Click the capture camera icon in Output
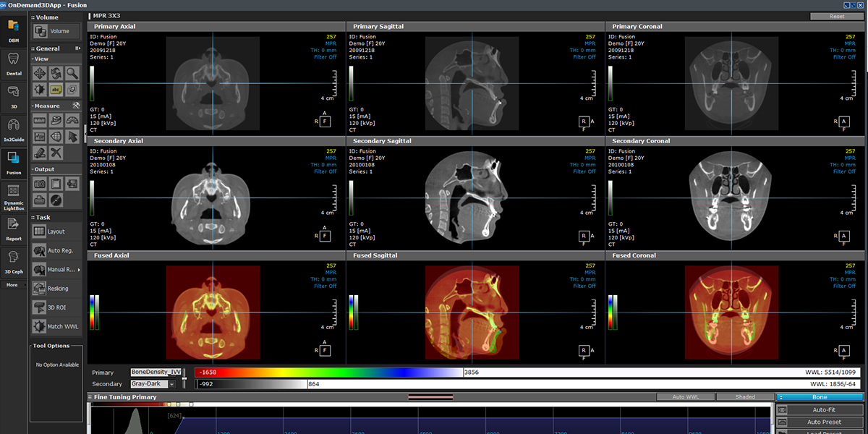The height and width of the screenshot is (434, 868). [39, 184]
